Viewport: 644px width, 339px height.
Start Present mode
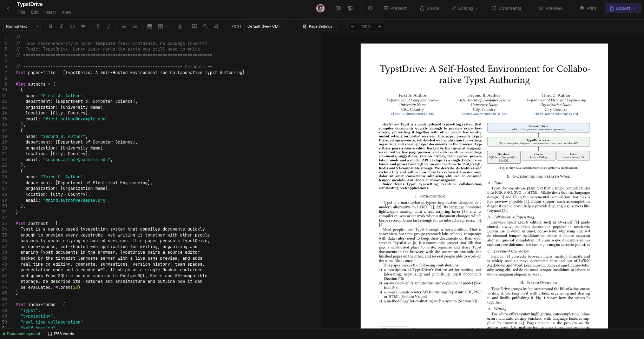click(x=395, y=8)
